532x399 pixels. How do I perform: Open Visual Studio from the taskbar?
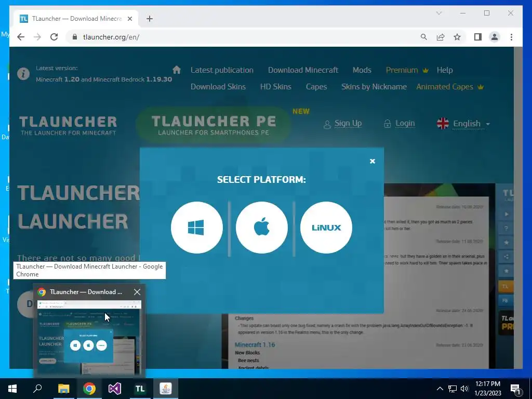[115, 389]
